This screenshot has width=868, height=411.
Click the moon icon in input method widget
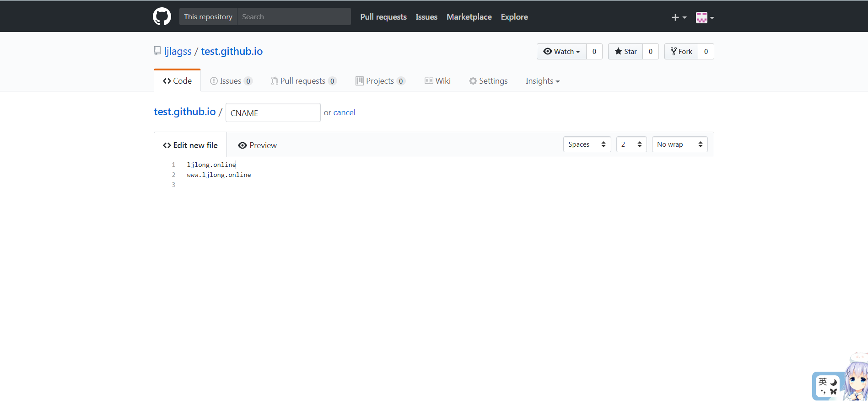[x=834, y=382]
